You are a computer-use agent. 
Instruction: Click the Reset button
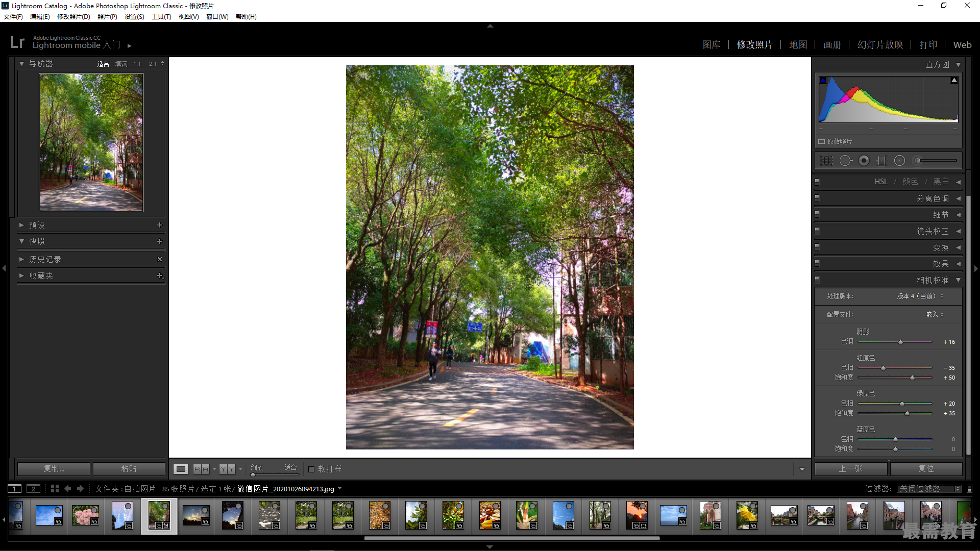[x=926, y=469]
